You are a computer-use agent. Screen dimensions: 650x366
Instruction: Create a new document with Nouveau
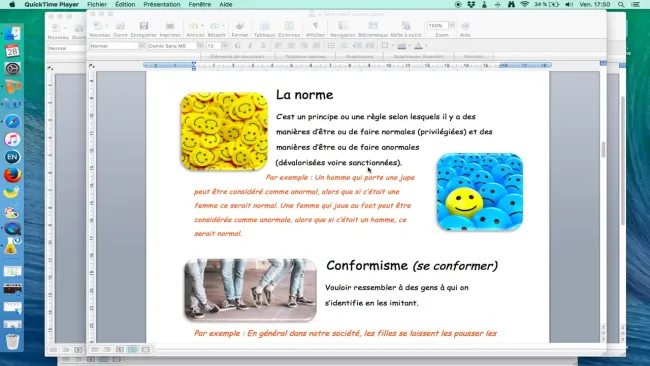[98, 26]
